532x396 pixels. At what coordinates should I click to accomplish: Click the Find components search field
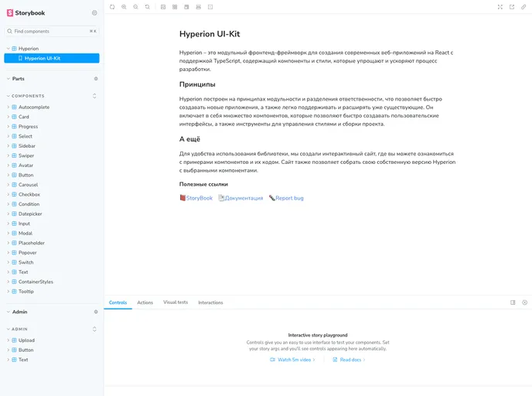point(48,31)
